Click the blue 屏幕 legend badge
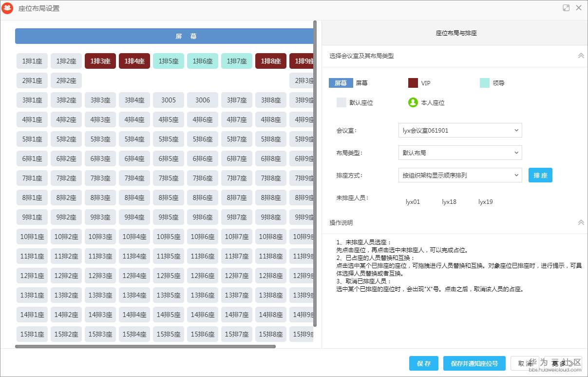 click(341, 83)
